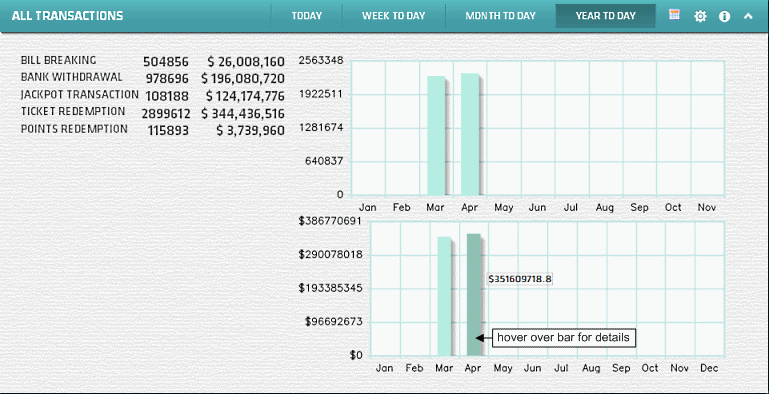Image resolution: width=769 pixels, height=394 pixels.
Task: Collapse the All Transactions panel chevron
Action: coord(748,16)
